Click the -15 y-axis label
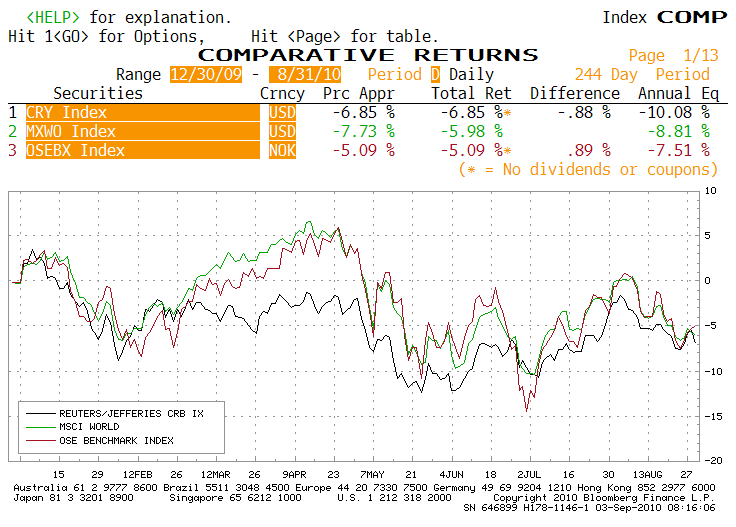 (x=713, y=416)
